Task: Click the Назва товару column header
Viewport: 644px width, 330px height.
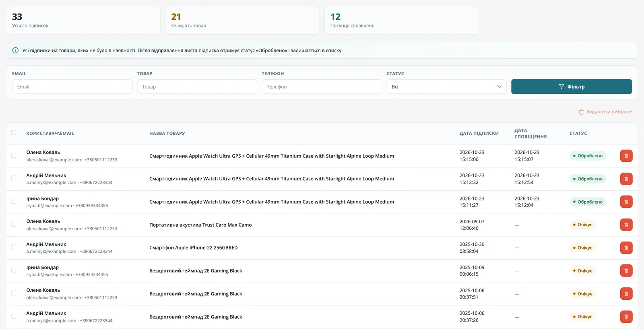Action: (167, 133)
